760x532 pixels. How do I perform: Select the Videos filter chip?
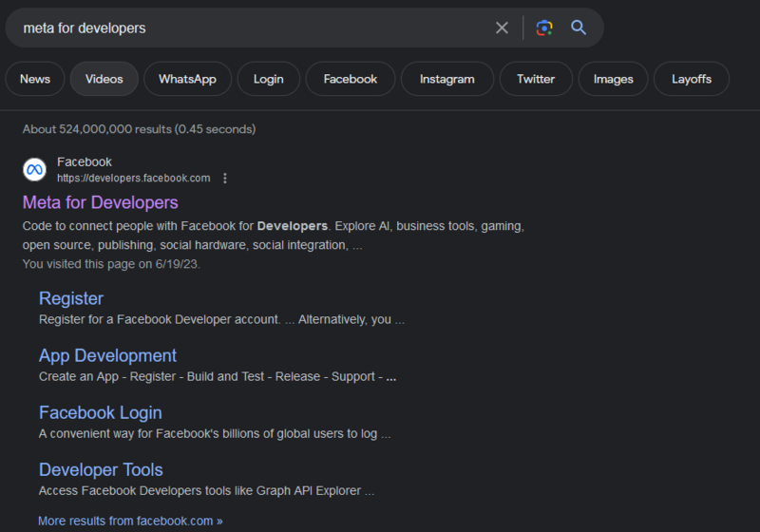click(104, 79)
